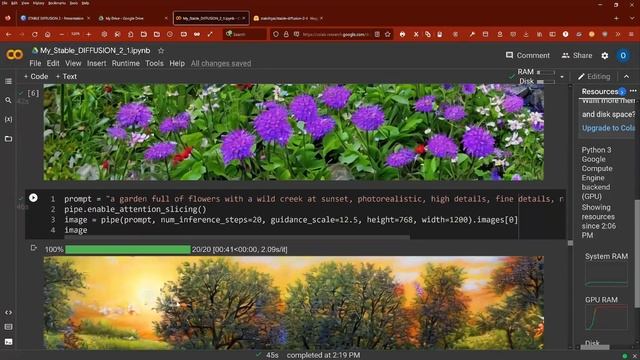The image size is (640, 360).
Task: Click All changes saved status
Action: pos(221,64)
